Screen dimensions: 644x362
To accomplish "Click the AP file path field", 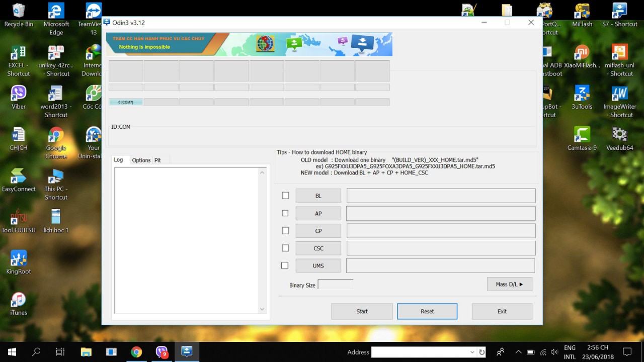I will click(x=441, y=213).
